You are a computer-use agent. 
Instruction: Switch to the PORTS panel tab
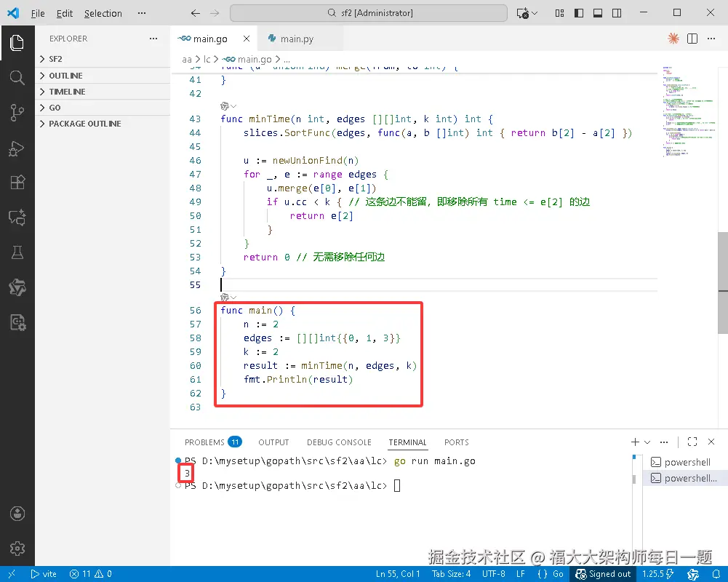457,442
